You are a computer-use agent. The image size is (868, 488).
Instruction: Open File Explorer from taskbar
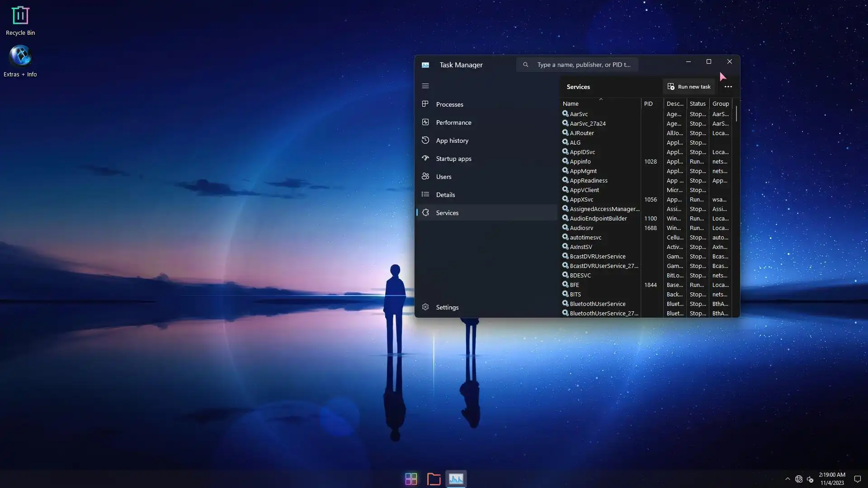coord(434,479)
